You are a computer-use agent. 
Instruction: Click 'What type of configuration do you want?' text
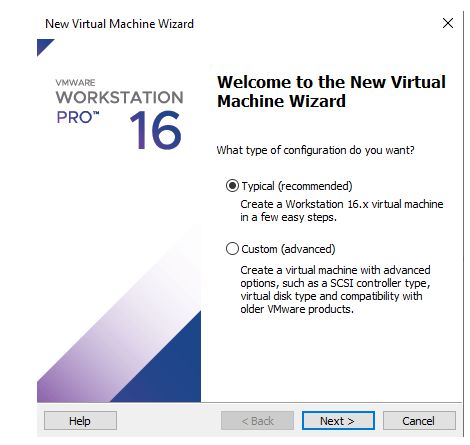pos(315,150)
